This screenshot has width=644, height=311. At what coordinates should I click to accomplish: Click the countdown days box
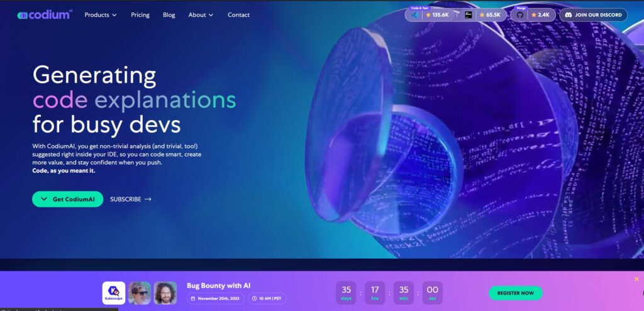click(347, 293)
